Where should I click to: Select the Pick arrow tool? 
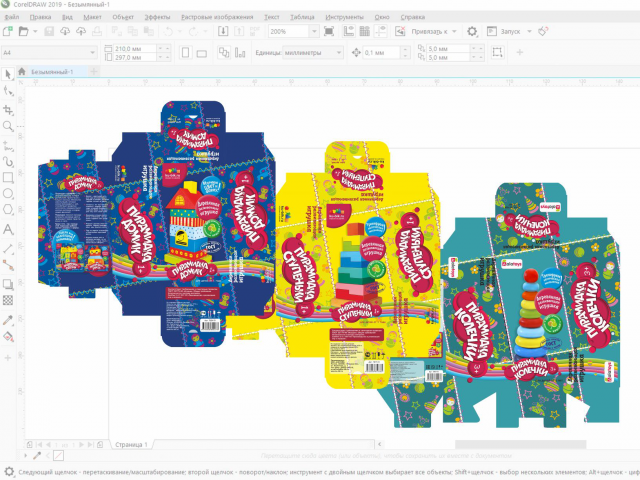pos(8,74)
